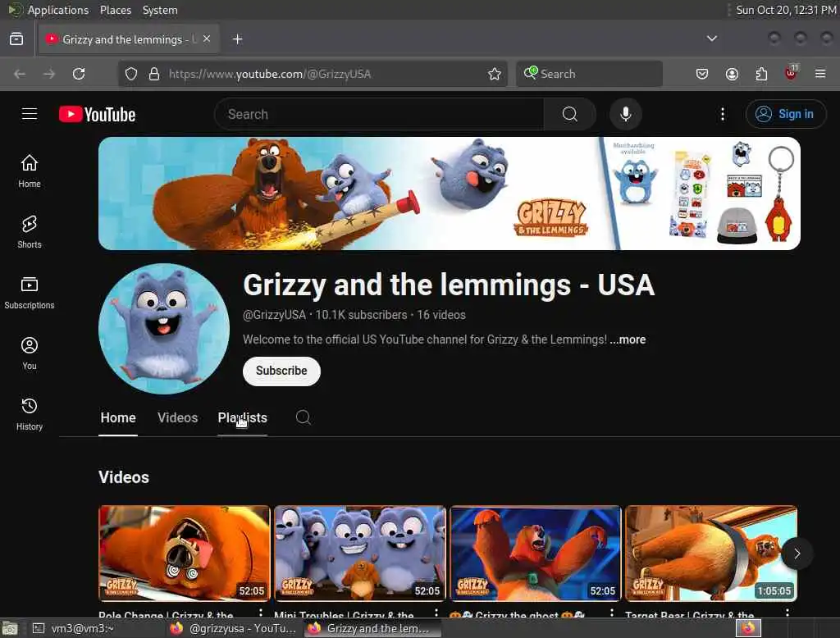Click the Grizzy channel banner image

click(x=449, y=194)
